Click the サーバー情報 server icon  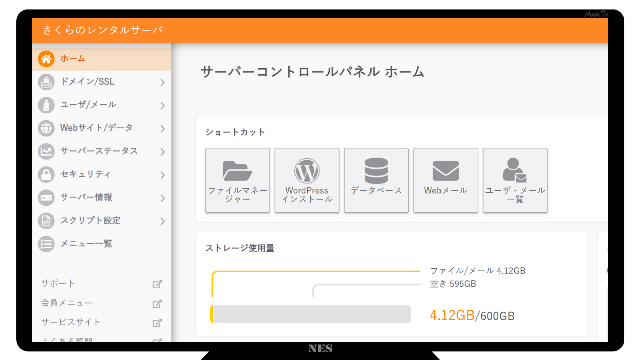click(x=46, y=198)
